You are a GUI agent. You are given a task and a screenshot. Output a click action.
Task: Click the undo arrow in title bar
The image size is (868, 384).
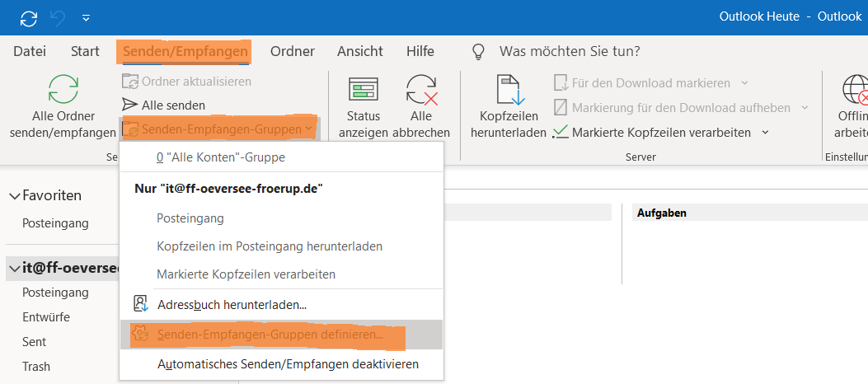(x=59, y=16)
